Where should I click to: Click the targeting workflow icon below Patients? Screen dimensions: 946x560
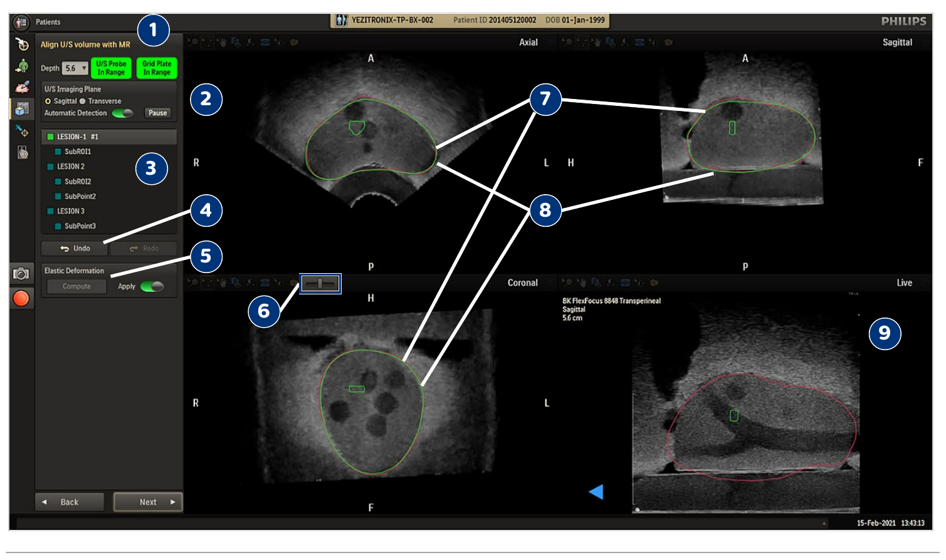click(x=22, y=44)
